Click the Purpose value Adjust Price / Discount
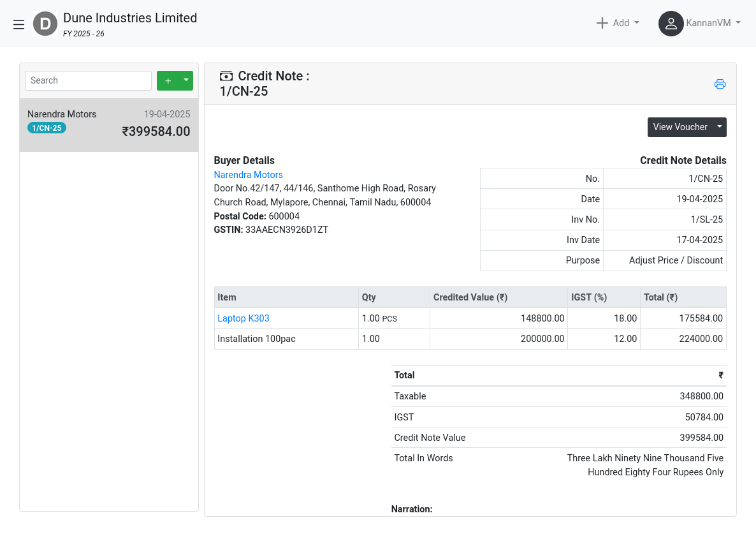The image size is (756, 534). pos(676,260)
